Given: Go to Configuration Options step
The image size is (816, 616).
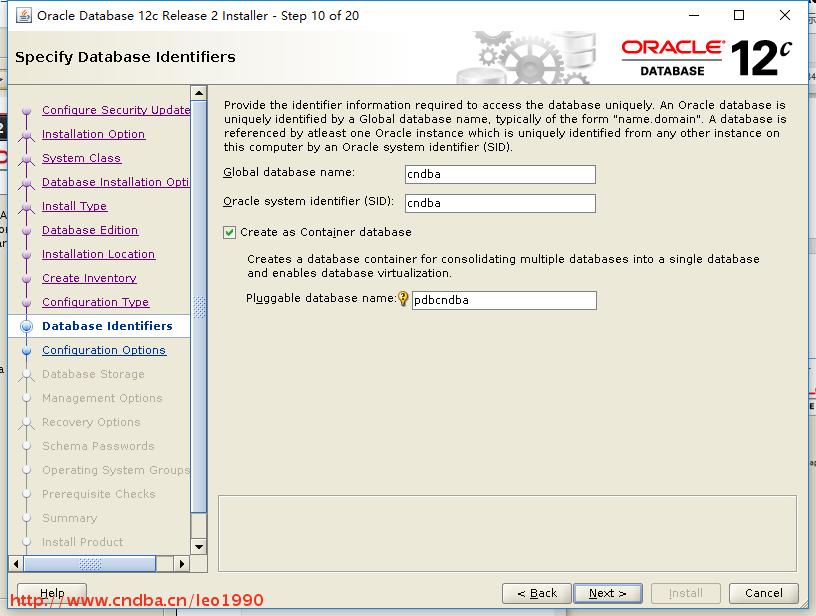Looking at the screenshot, I should [104, 350].
